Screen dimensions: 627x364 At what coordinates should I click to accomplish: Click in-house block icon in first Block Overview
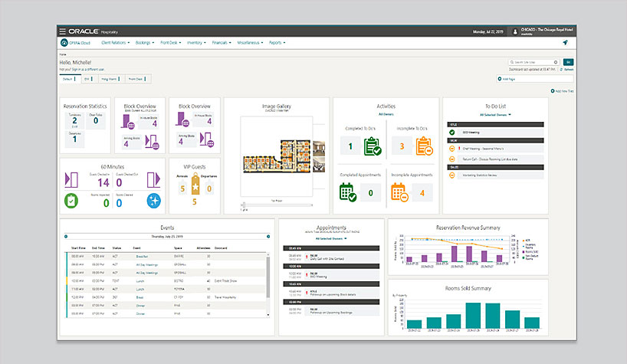tap(127, 122)
